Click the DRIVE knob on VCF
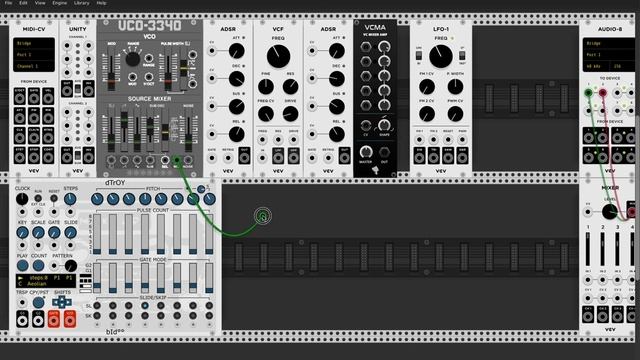Screen dimensions: 640x360 pyautogui.click(x=291, y=114)
